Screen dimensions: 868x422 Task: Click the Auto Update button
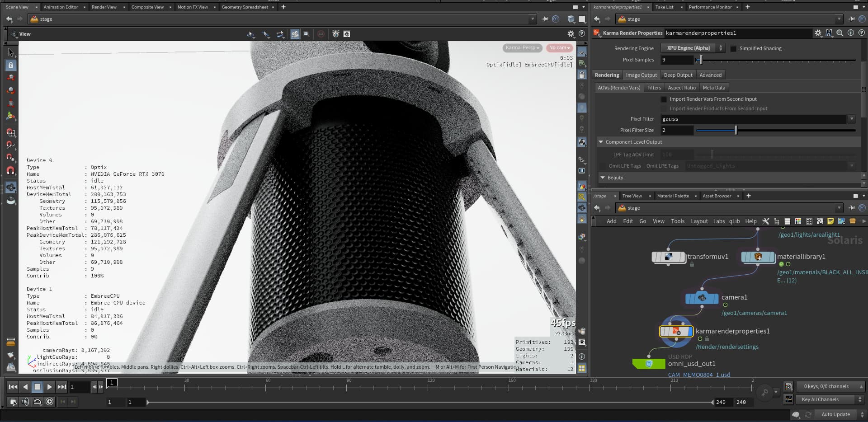[835, 414]
